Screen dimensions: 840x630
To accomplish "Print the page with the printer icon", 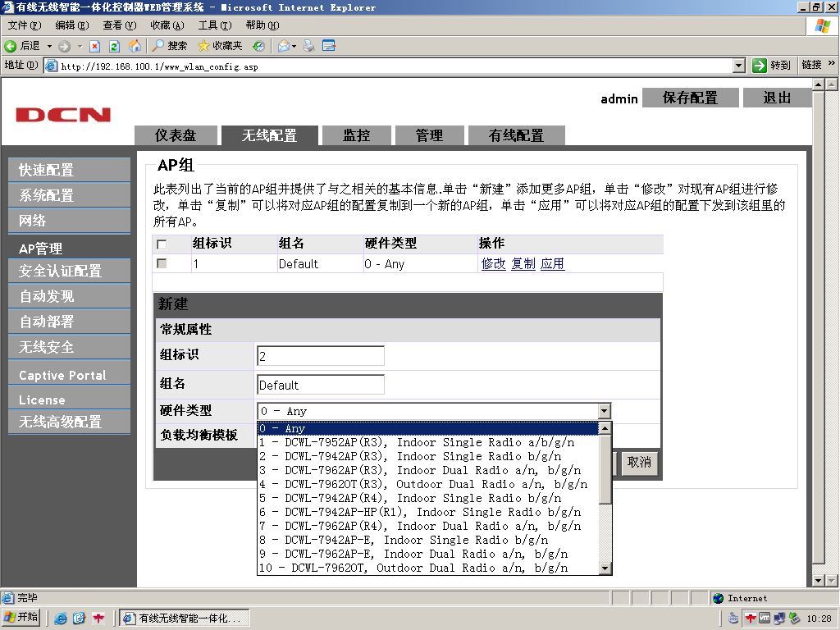I will (x=309, y=46).
